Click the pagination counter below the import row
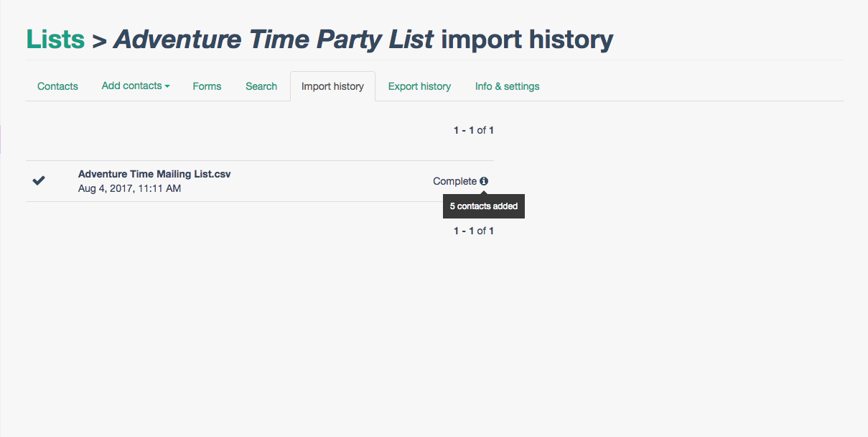The image size is (868, 437). click(473, 231)
